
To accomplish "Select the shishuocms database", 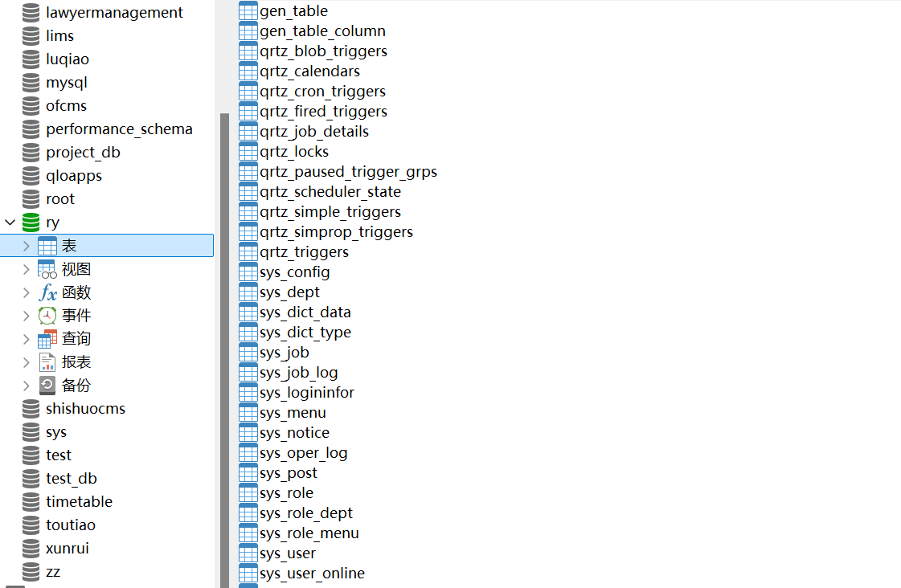I will coord(85,409).
